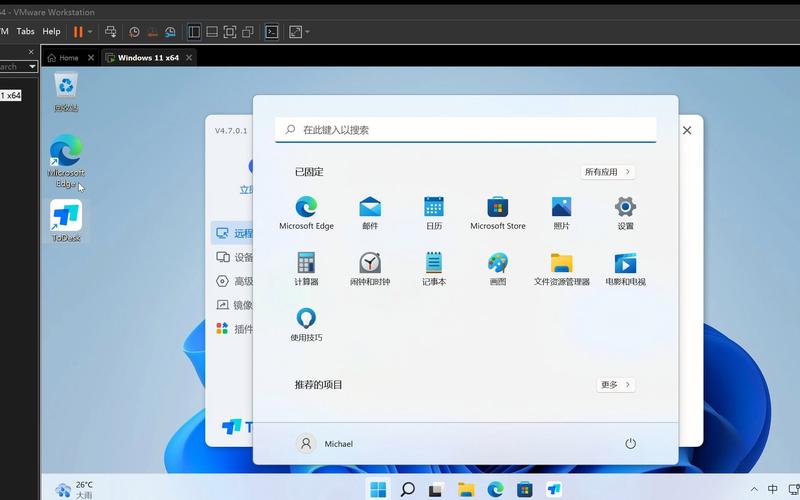The image size is (800, 500).
Task: Open the power options dropdown arrow
Action: coord(90,32)
